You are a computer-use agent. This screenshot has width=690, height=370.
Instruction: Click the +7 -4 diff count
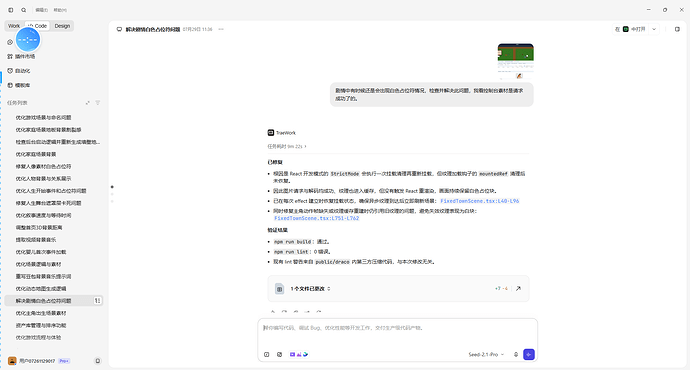[x=501, y=289]
